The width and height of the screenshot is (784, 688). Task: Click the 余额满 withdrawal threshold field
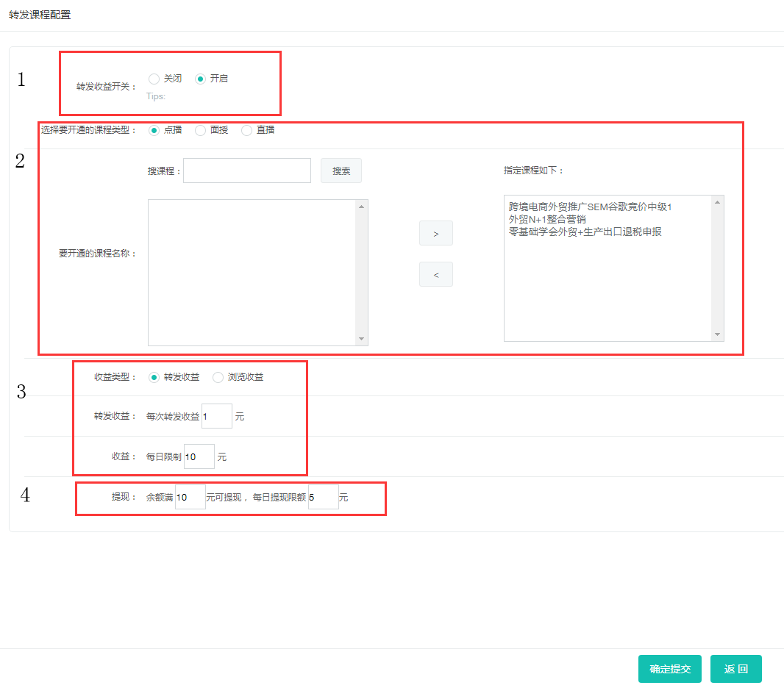(190, 498)
